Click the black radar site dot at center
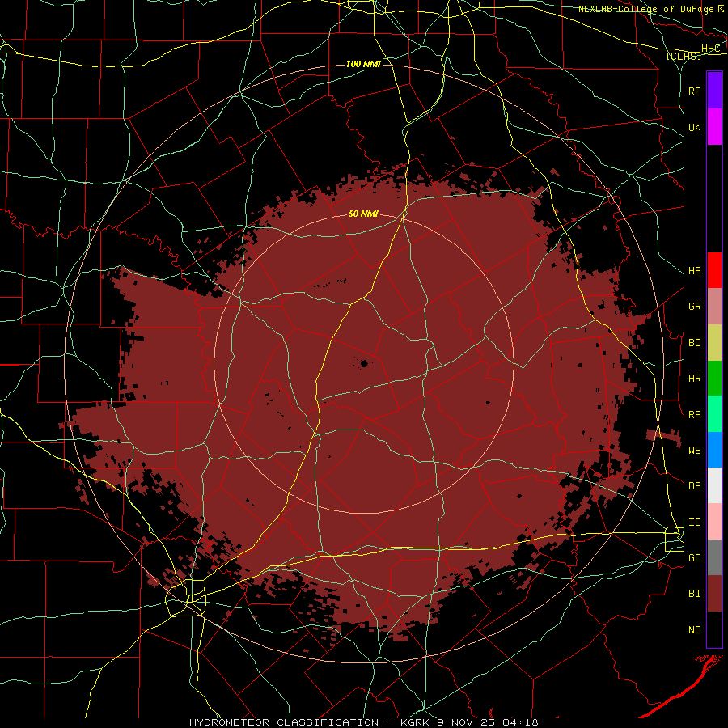Viewport: 728px width, 728px height. click(x=365, y=363)
